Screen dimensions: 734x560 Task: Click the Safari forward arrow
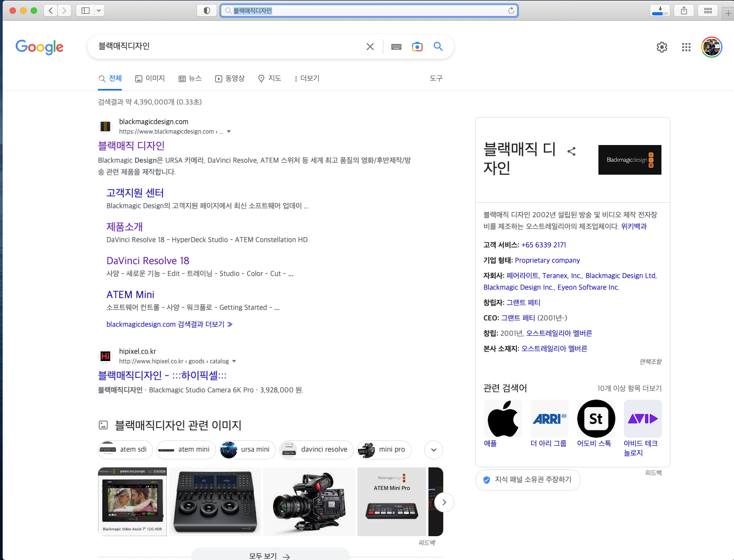(x=65, y=11)
